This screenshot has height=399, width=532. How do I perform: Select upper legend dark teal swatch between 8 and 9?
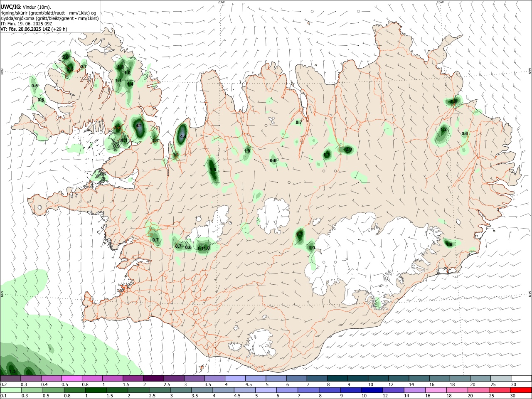[337, 379]
